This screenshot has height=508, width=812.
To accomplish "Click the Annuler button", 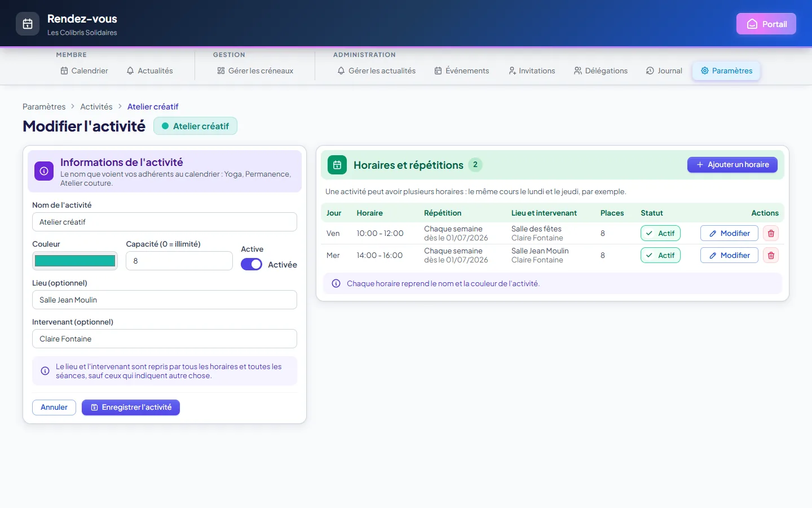I will pos(54,408).
